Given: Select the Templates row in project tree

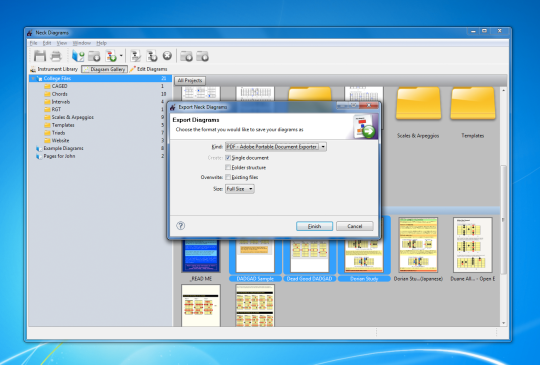Looking at the screenshot, I should [100, 125].
